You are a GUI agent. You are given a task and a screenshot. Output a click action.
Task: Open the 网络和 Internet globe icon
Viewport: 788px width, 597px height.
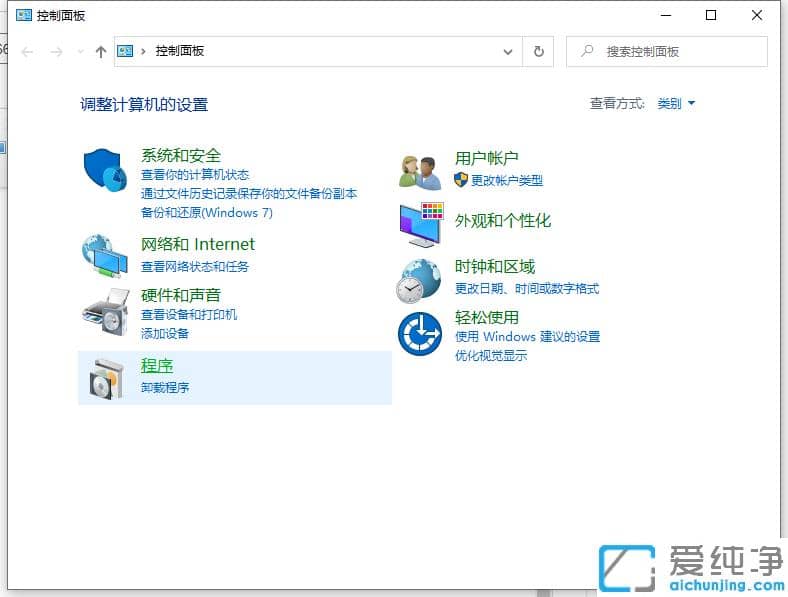coord(105,256)
